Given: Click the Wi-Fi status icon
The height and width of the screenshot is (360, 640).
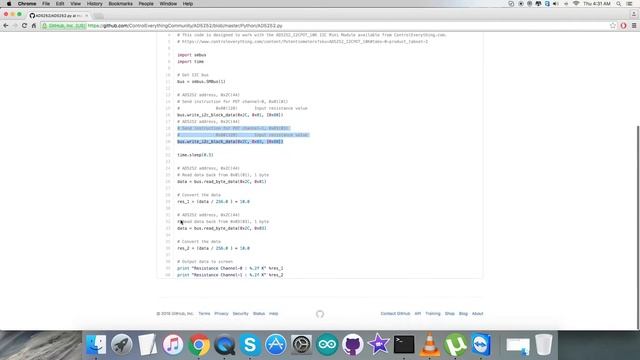Looking at the screenshot, I should click(x=576, y=4).
